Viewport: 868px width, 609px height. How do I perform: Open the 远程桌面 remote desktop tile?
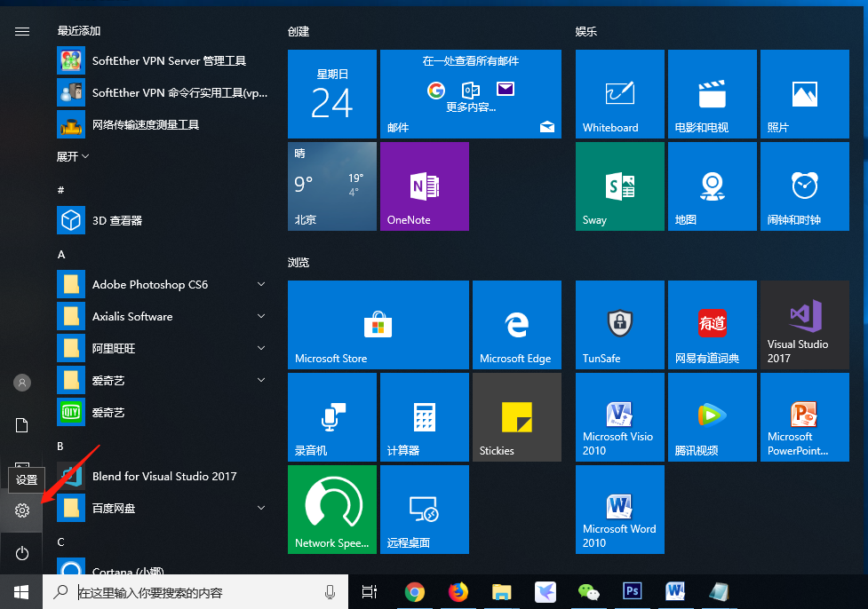pos(425,510)
